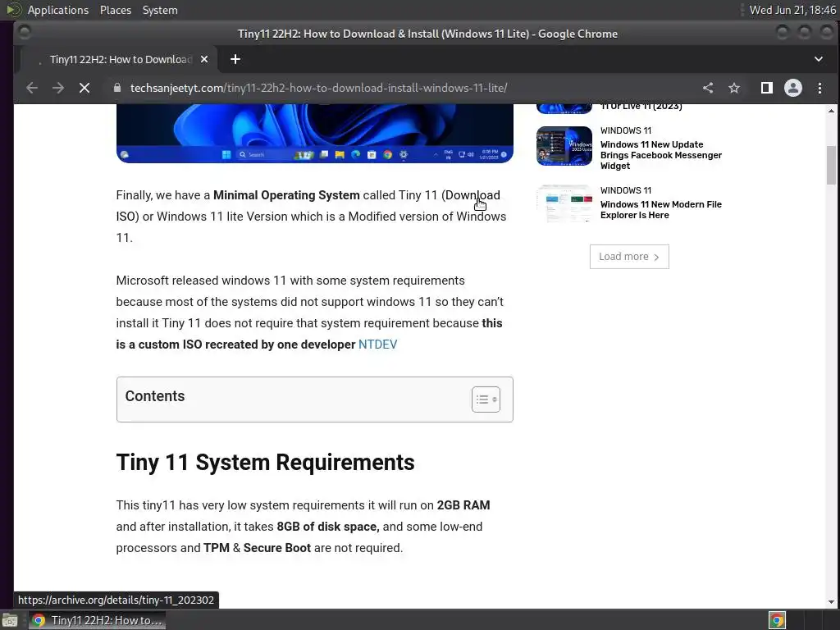Click the '2GB RAM' bold text
Image resolution: width=840 pixels, height=630 pixels.
(x=463, y=505)
